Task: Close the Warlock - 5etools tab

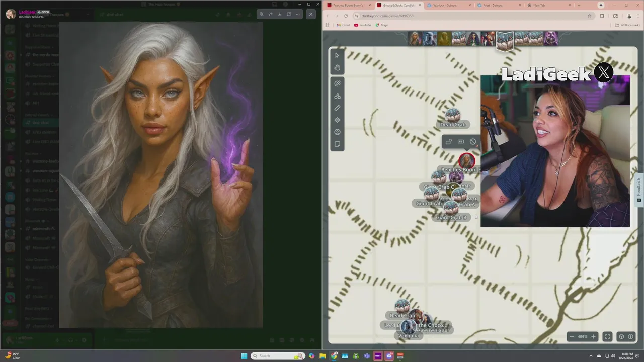Action: pos(470,5)
